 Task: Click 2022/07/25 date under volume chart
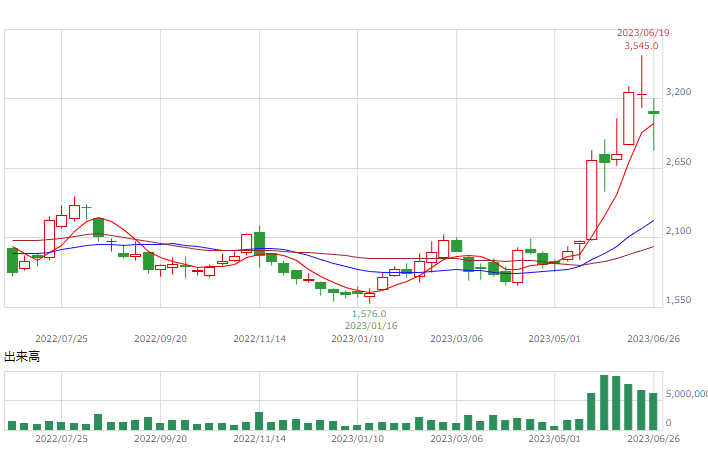tap(61, 438)
